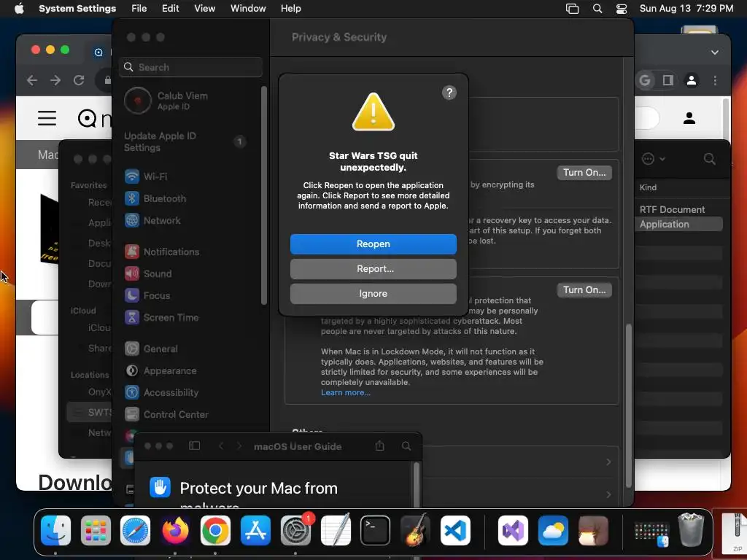Open the website hamburger menu

[x=47, y=117]
